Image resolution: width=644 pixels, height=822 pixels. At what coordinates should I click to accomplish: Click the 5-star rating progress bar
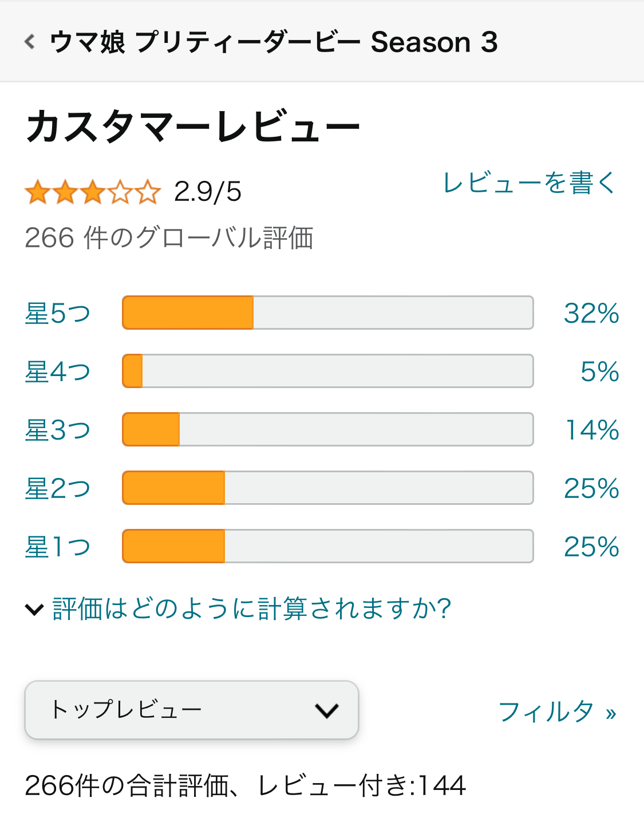tap(327, 313)
